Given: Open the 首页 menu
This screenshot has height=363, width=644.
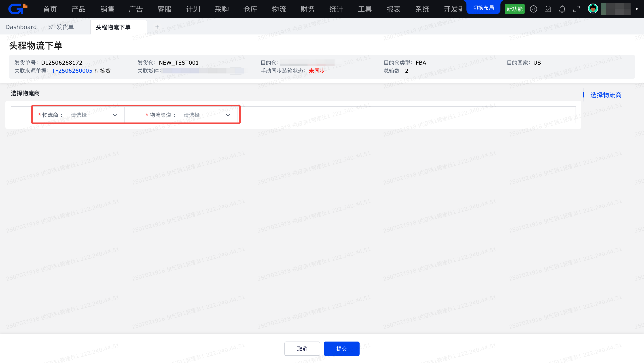Looking at the screenshot, I should coord(50,9).
